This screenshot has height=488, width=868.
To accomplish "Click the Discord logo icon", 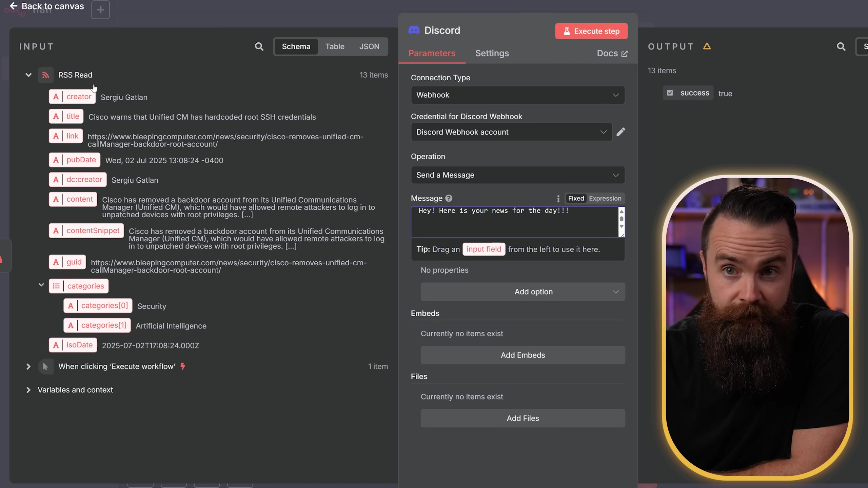I will pos(414,30).
